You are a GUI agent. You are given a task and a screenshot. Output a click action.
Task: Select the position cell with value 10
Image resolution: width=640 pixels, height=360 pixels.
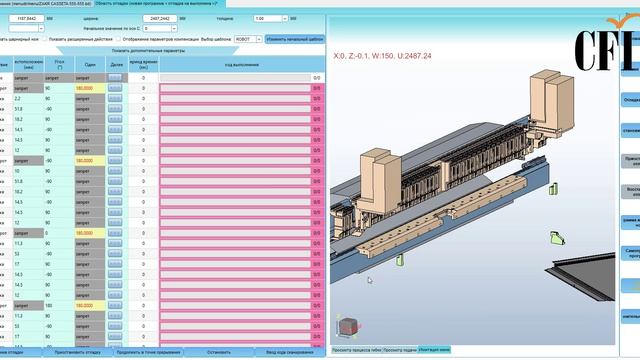point(29,171)
